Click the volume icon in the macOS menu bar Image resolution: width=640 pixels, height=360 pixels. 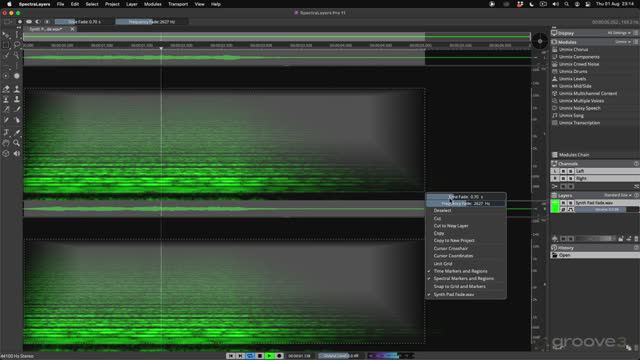556,4
